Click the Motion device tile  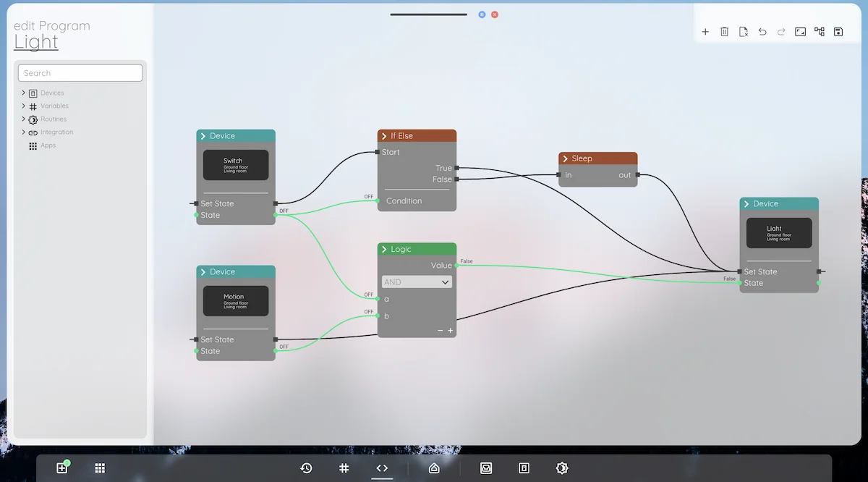pos(236,301)
